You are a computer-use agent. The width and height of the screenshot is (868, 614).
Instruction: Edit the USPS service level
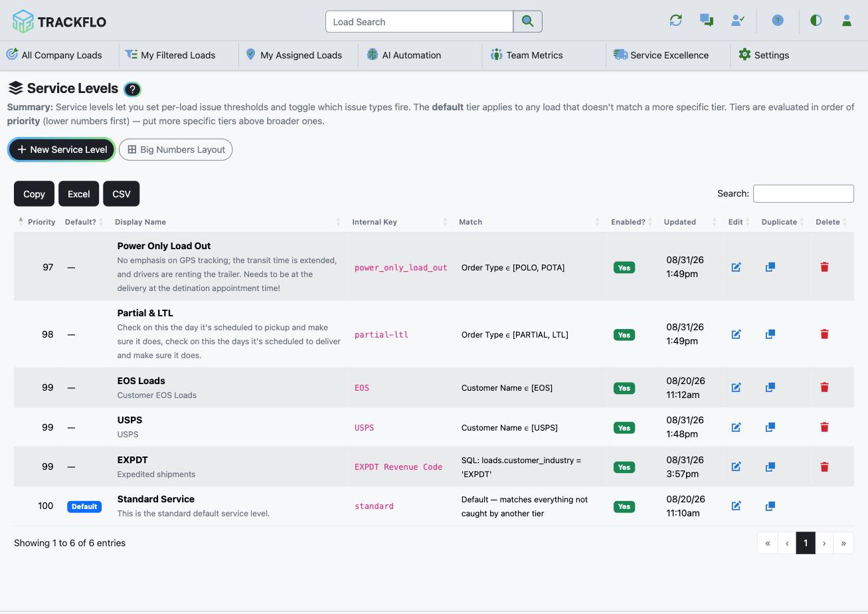pos(736,427)
